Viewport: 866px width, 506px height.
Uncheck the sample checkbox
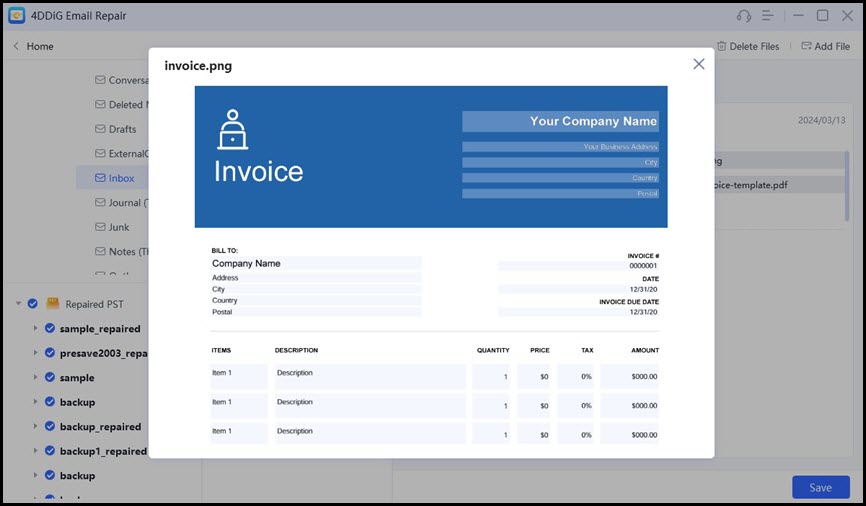tap(50, 377)
